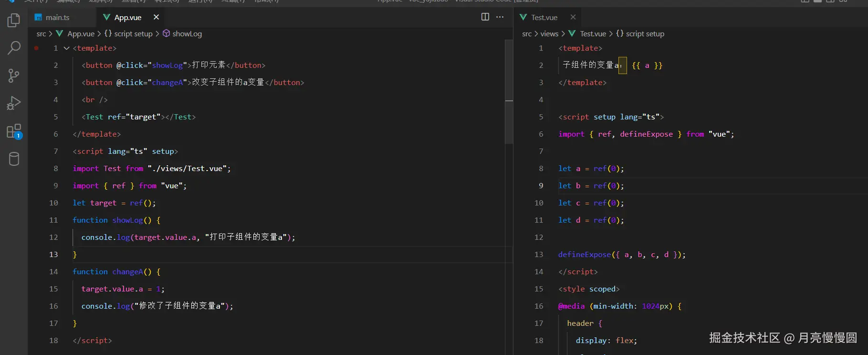Click the Test ref="target" tag on line 5

click(138, 117)
